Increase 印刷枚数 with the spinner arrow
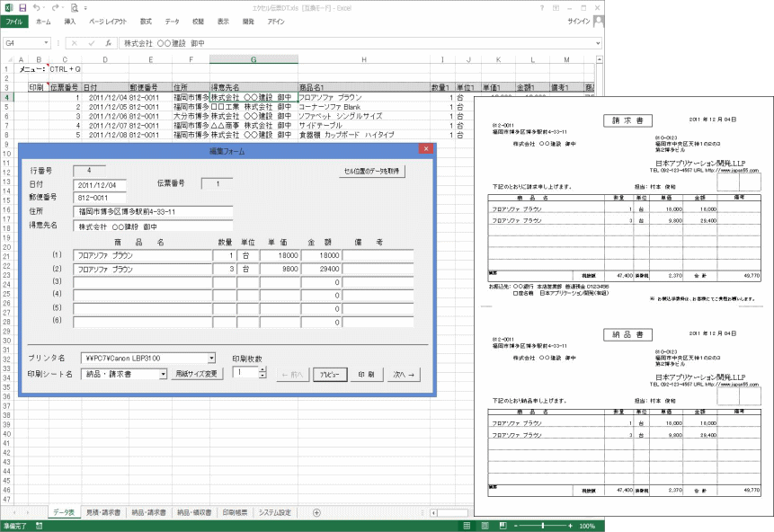 [x=262, y=368]
